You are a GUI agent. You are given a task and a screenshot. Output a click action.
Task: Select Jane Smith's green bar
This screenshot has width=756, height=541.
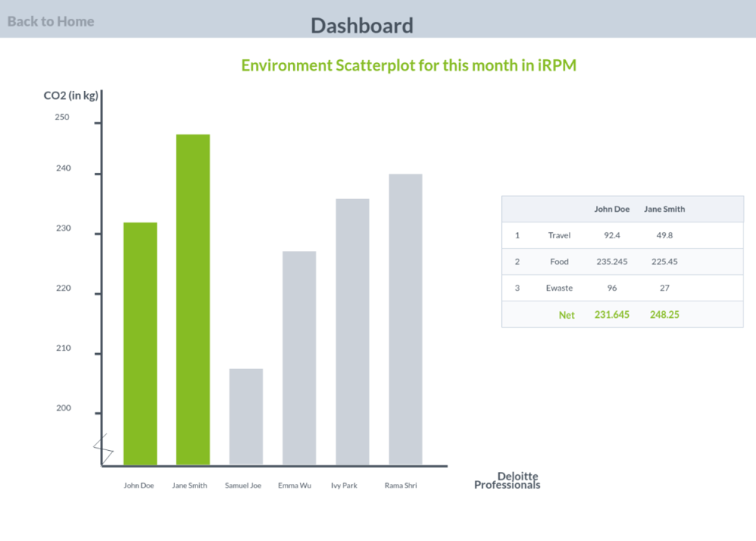pyautogui.click(x=193, y=300)
